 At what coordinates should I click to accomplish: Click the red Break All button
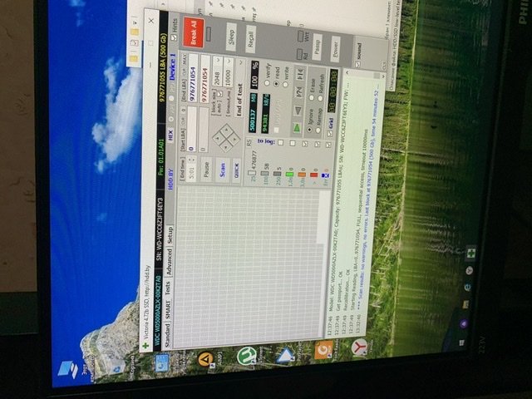pyautogui.click(x=193, y=33)
